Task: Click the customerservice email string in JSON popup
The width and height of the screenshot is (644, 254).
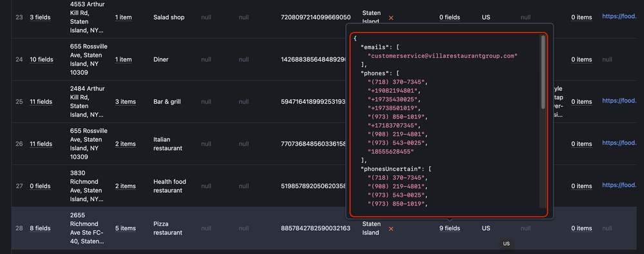Action: tap(442, 56)
